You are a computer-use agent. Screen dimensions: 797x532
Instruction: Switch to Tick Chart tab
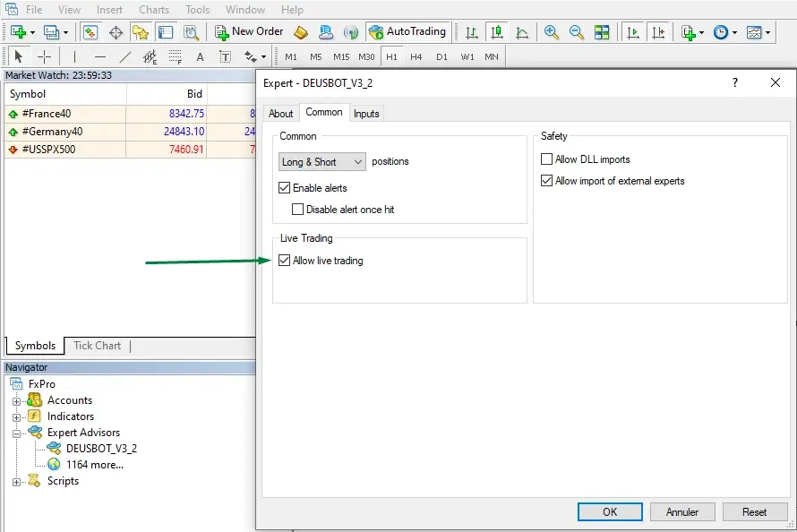click(97, 346)
